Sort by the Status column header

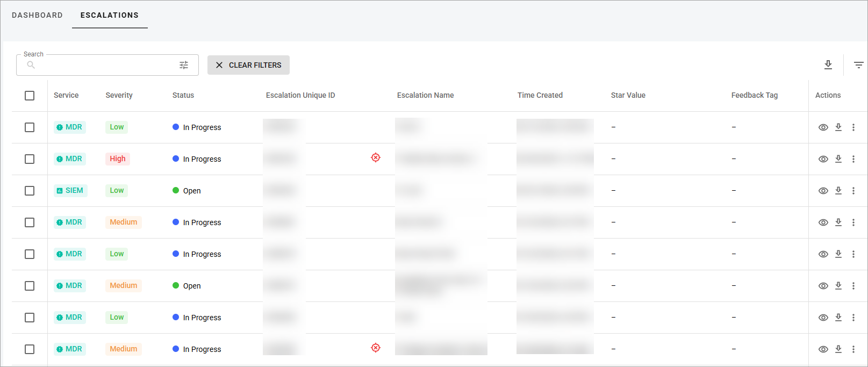click(x=183, y=95)
